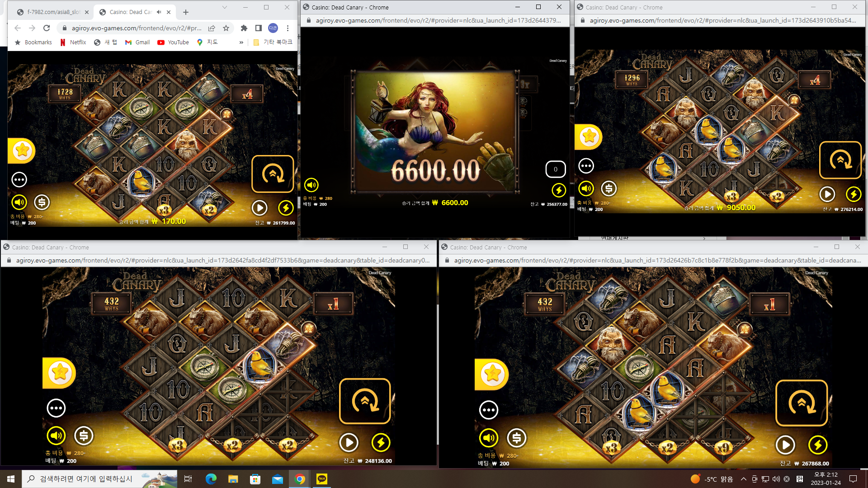Image resolution: width=868 pixels, height=488 pixels.
Task: Show hidden system tray icons
Action: (x=744, y=479)
